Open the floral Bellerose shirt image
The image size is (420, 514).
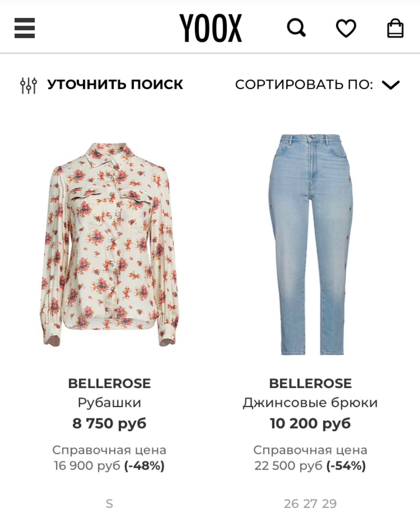pyautogui.click(x=109, y=244)
